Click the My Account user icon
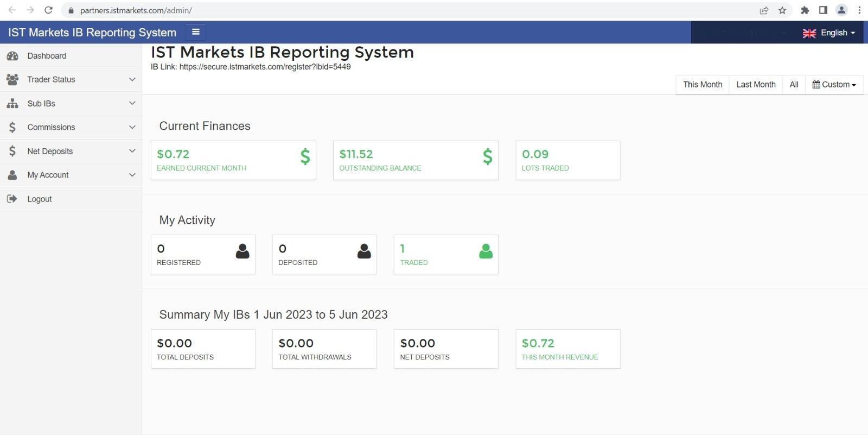 [x=12, y=175]
